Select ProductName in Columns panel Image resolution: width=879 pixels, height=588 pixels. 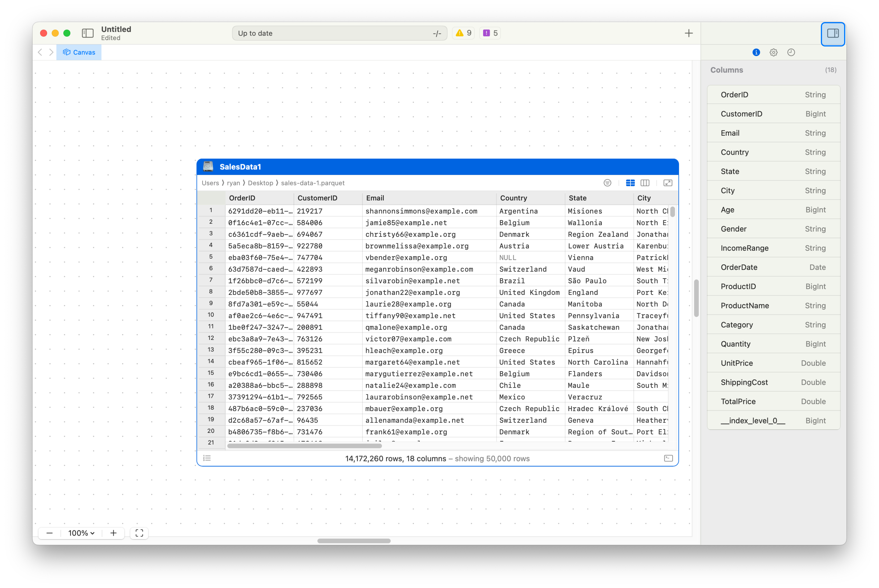[773, 305]
